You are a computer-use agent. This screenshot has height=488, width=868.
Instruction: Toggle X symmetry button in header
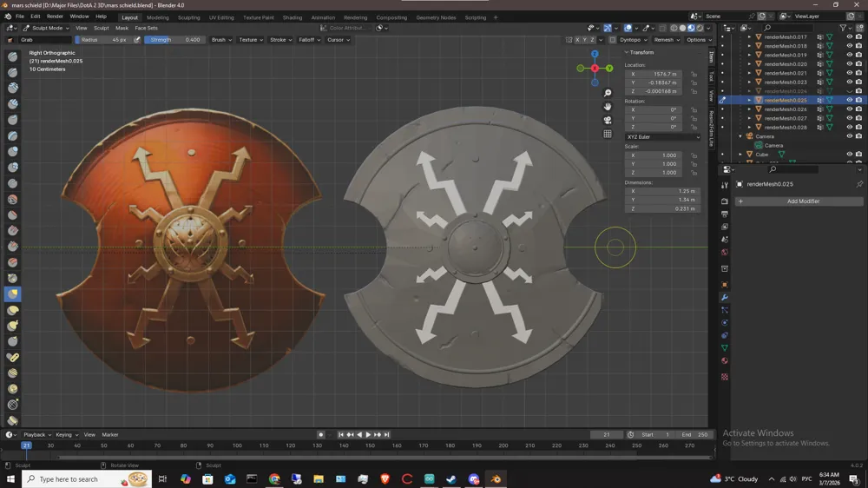[x=577, y=40]
